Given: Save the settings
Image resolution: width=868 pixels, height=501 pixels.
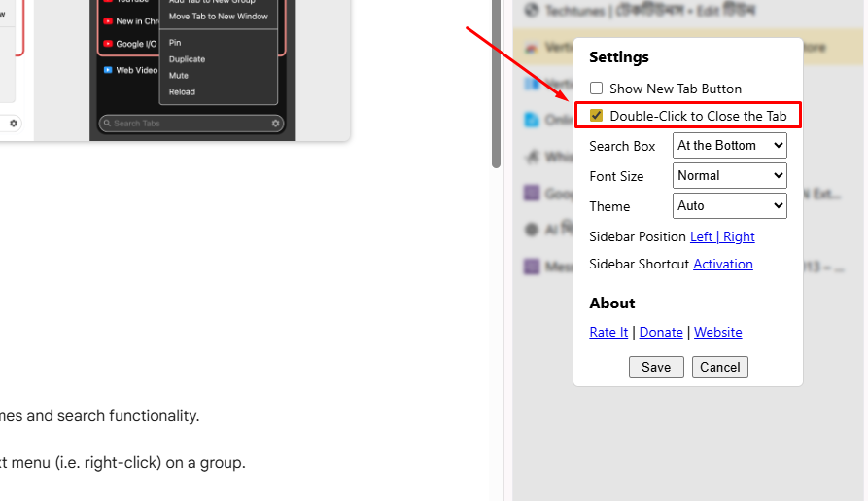Looking at the screenshot, I should [656, 367].
